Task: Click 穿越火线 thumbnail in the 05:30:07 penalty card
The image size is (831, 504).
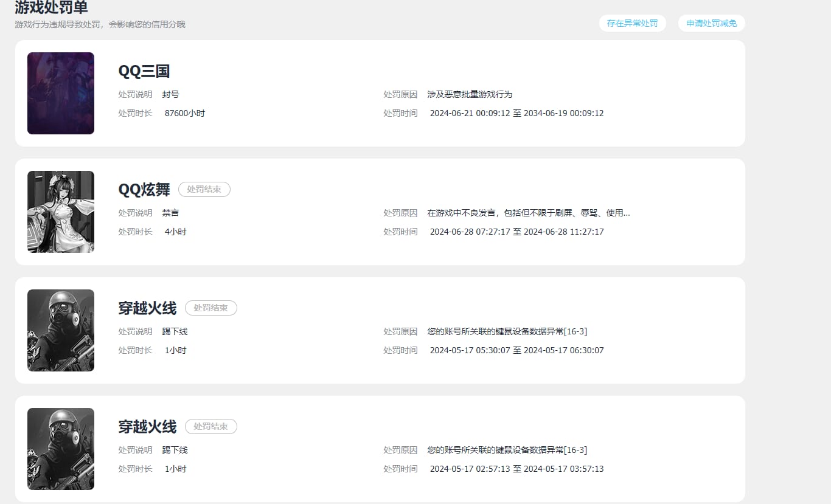Action: click(61, 330)
